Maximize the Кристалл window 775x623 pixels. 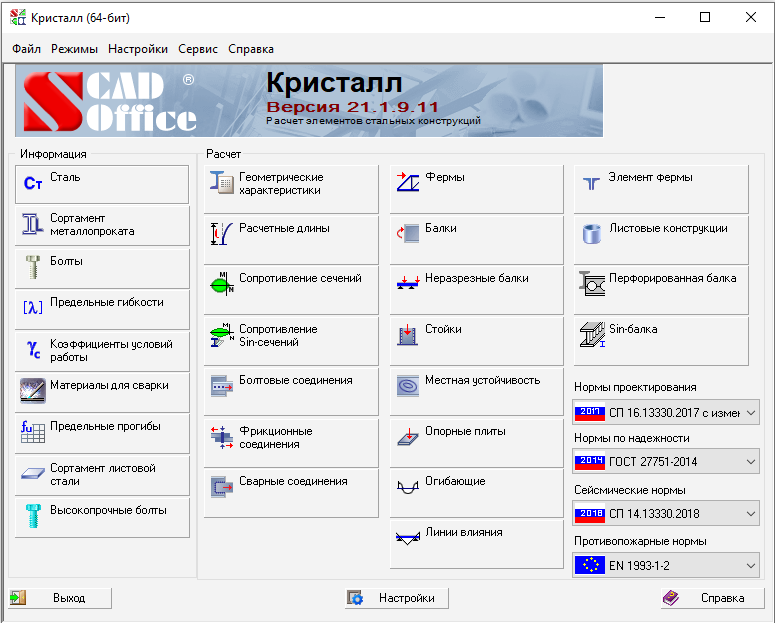click(705, 17)
